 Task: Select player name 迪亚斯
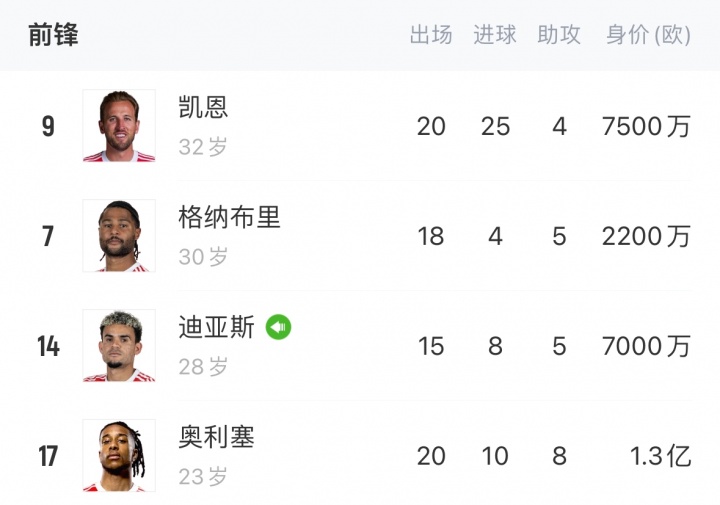click(217, 327)
